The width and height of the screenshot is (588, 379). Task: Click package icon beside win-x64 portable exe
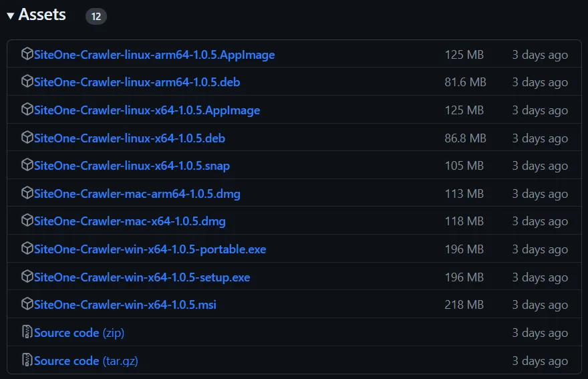[27, 249]
